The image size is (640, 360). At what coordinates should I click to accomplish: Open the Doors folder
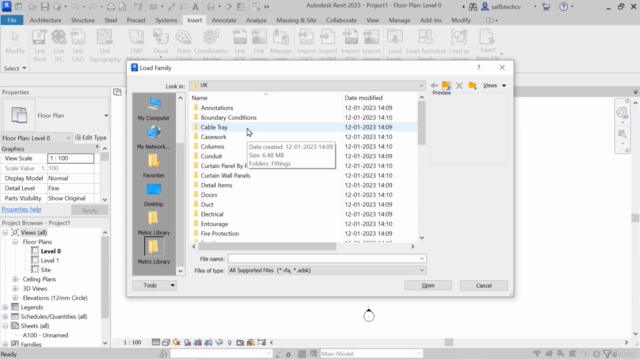click(209, 195)
